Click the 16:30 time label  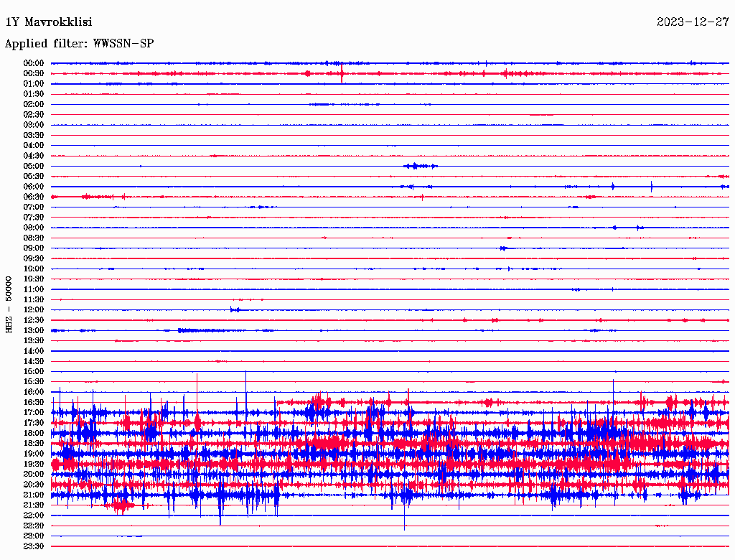[x=34, y=403]
